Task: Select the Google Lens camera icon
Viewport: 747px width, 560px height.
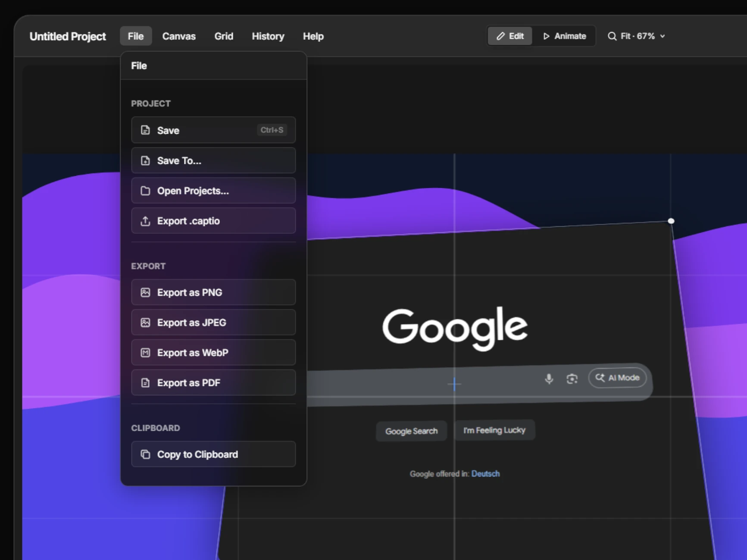Action: [572, 379]
